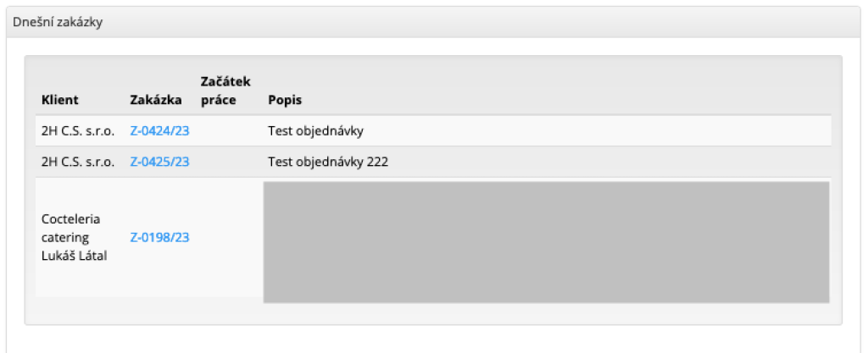Click the Začátek práce column header
This screenshot has width=868, height=353.
tap(219, 91)
